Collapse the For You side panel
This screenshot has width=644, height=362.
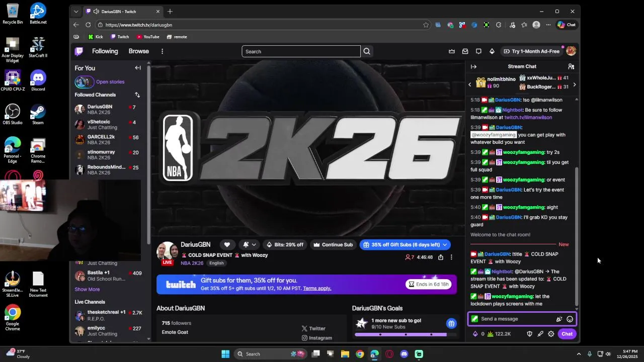(138, 68)
